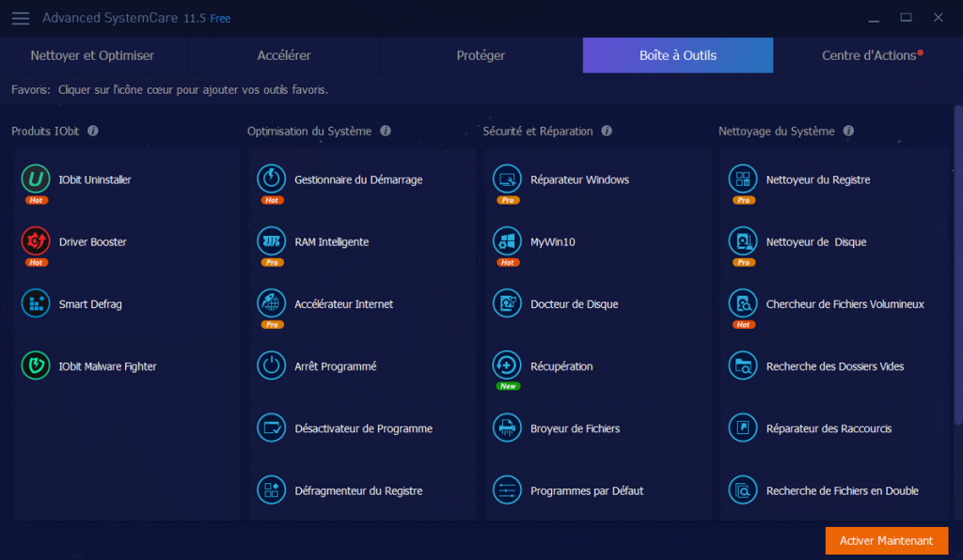Click the Accélérateur Internet icon
The image size is (963, 560).
[x=272, y=303]
